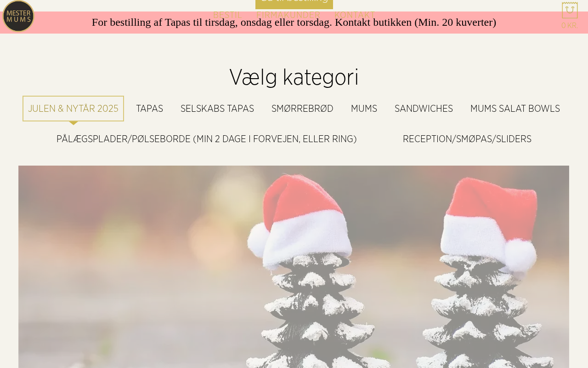Select the JULEN & NYTÅR 2025 category
The image size is (588, 368).
point(73,109)
